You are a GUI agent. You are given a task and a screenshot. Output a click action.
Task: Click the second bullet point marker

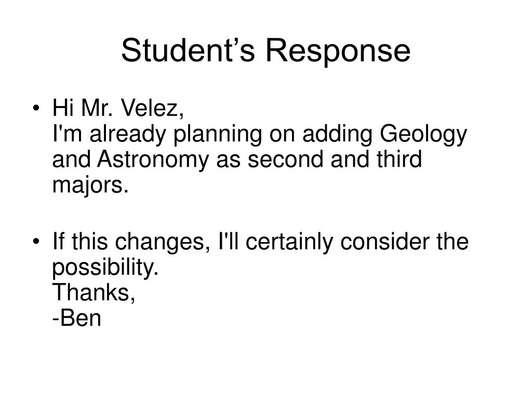pyautogui.click(x=36, y=242)
